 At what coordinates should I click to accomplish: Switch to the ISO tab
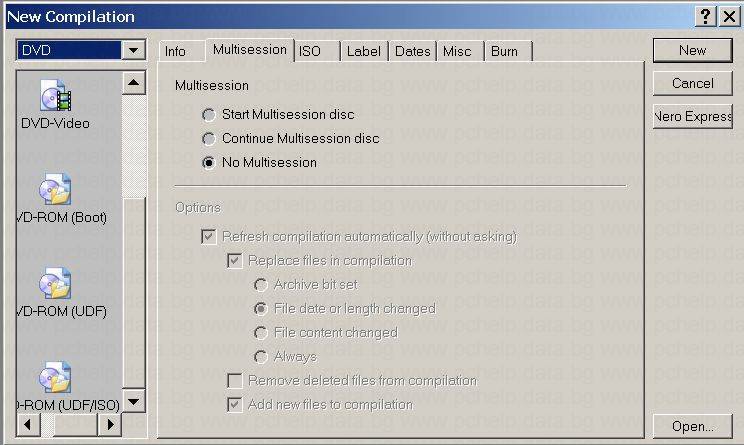(x=310, y=51)
